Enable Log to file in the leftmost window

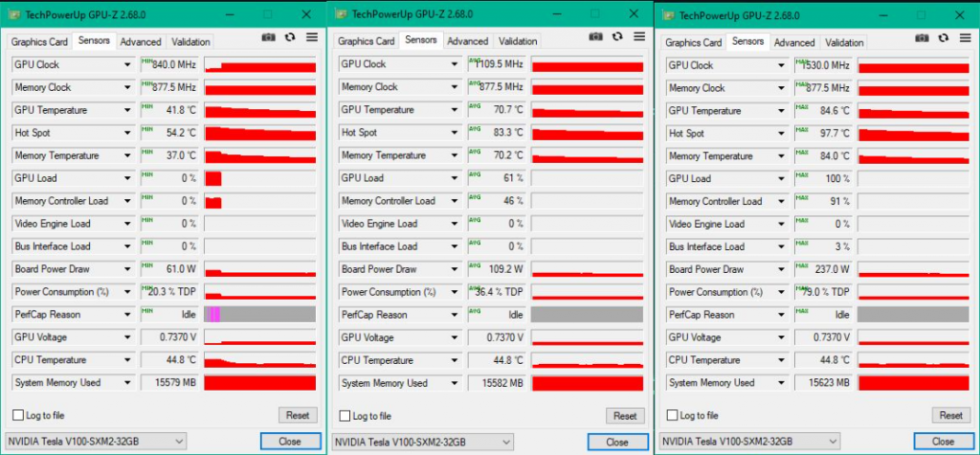point(19,415)
